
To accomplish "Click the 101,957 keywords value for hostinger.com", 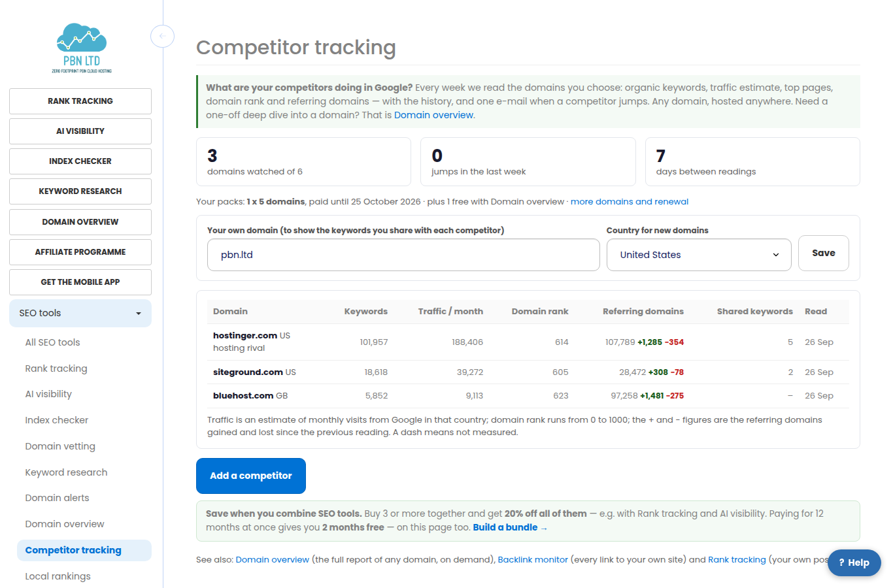I will pyautogui.click(x=373, y=342).
